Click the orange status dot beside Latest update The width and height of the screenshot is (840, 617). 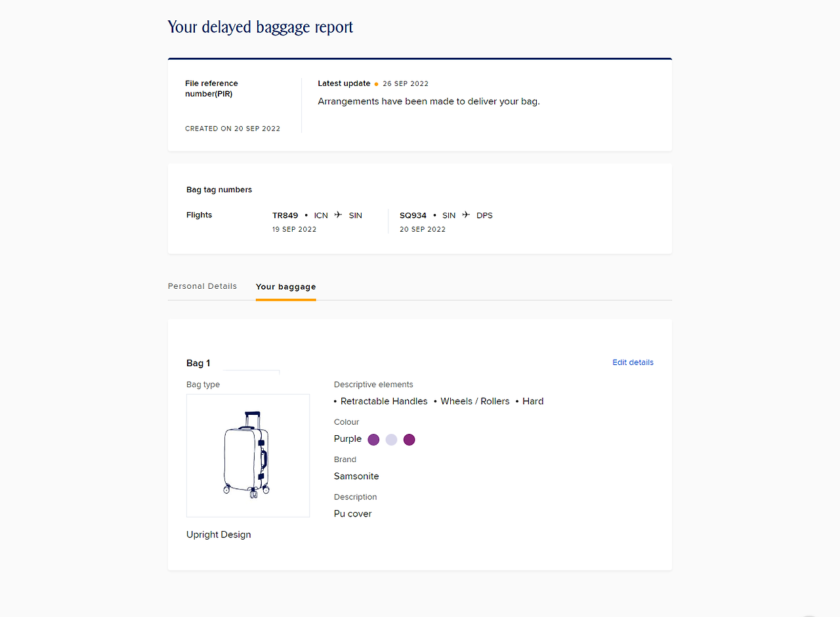tap(375, 83)
